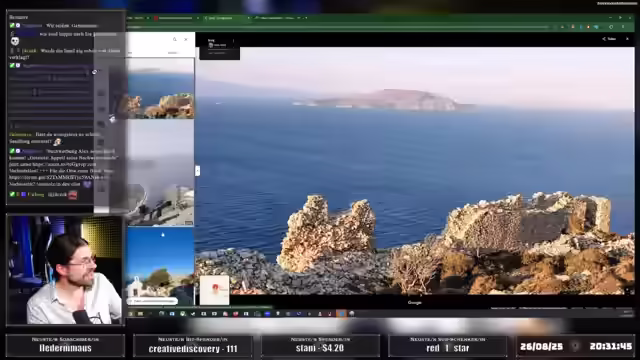
Task: Select the white chapel photo thumbnail
Action: pos(160,262)
